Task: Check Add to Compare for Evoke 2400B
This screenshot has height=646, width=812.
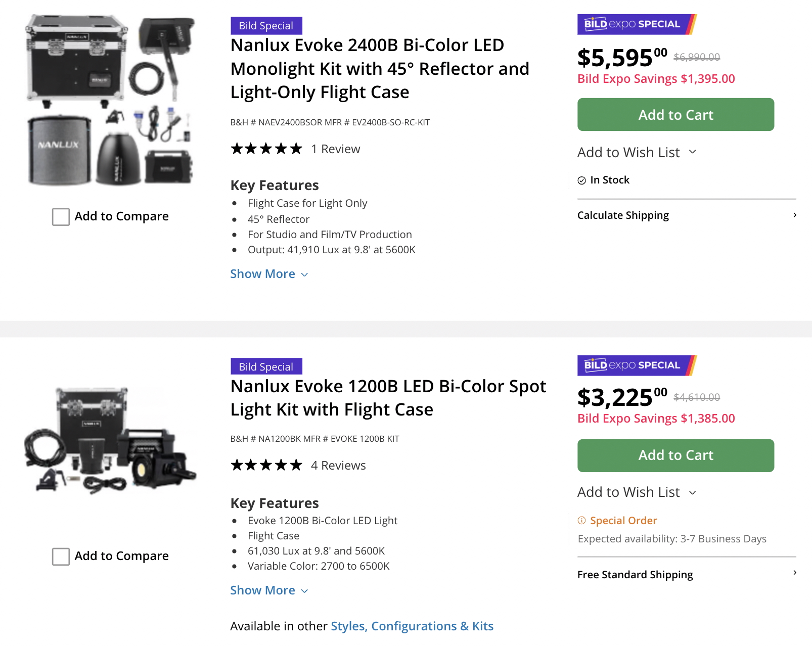Action: coord(61,217)
